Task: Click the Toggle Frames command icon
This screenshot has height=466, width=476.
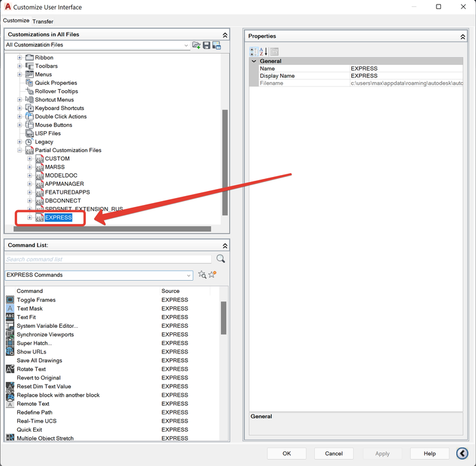Action: [10, 300]
